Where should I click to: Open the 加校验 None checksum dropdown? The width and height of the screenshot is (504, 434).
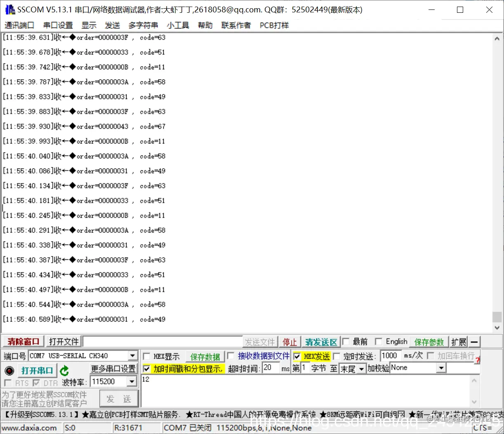[442, 368]
